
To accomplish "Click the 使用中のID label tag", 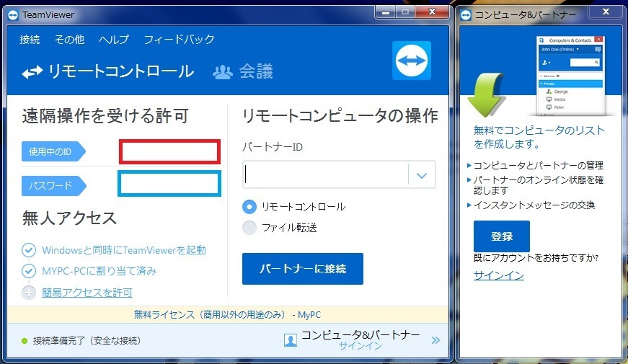I will tap(53, 152).
